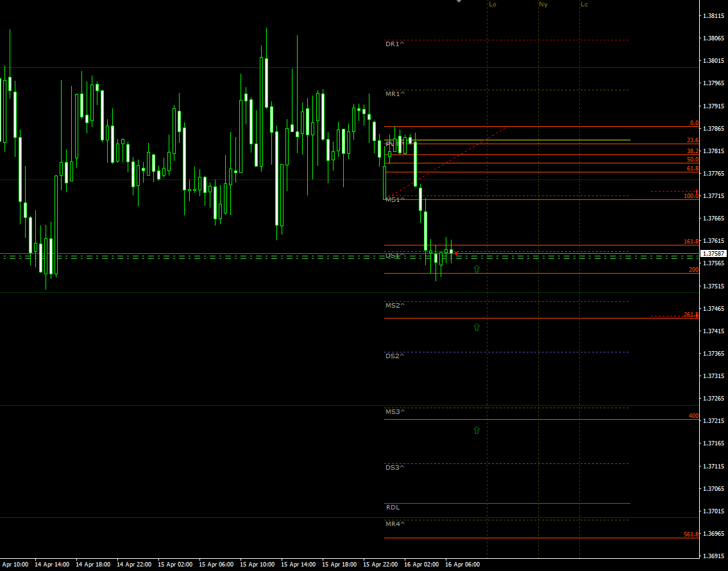Click the green up arrow below DS1 level
This screenshot has width=728, height=571.
476,269
